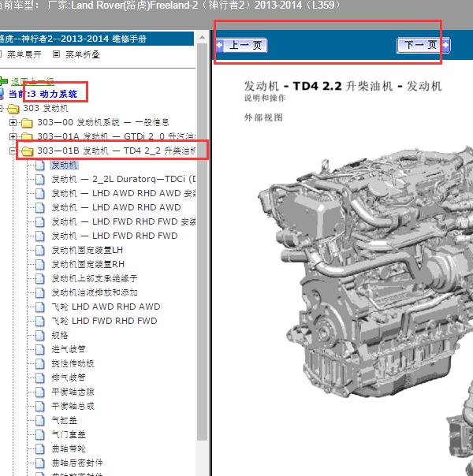The width and height of the screenshot is (473, 476).
Task: Open 发动机 — LHD FWD RHD FWD page
Action: tap(114, 236)
